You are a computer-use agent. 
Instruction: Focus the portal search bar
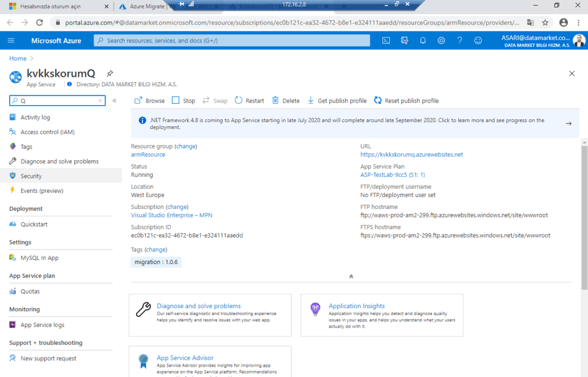coord(232,41)
